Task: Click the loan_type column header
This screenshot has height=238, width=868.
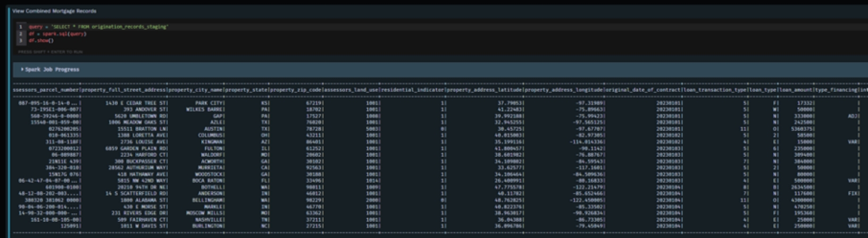Action: [763, 90]
